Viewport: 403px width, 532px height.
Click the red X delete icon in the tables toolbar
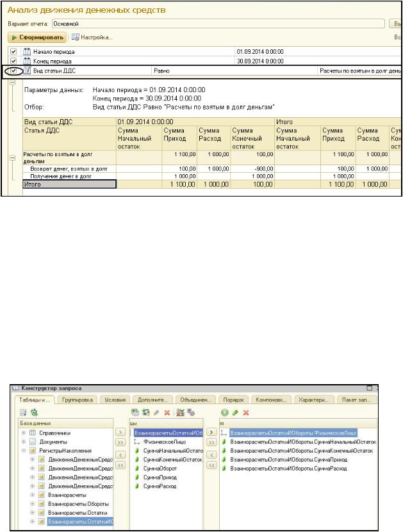(x=167, y=412)
